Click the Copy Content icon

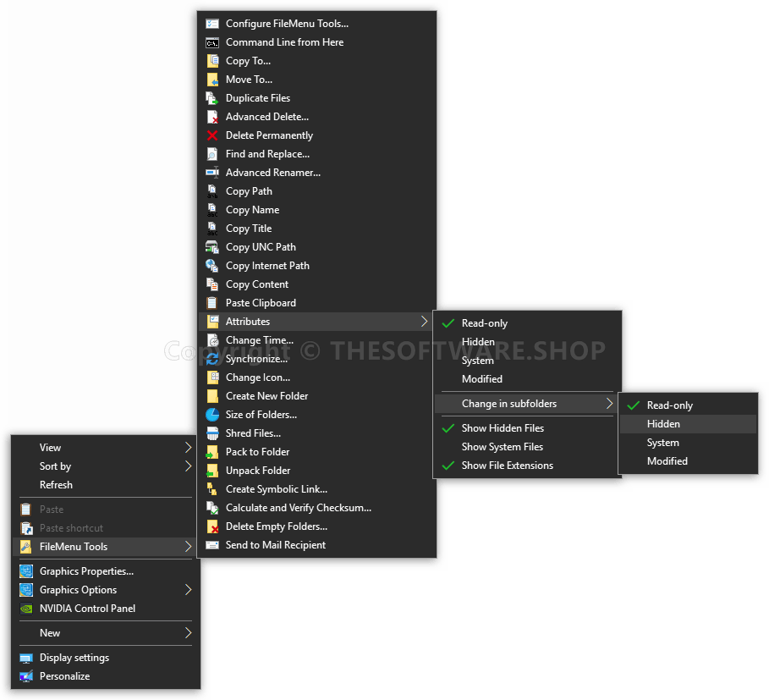coord(211,284)
